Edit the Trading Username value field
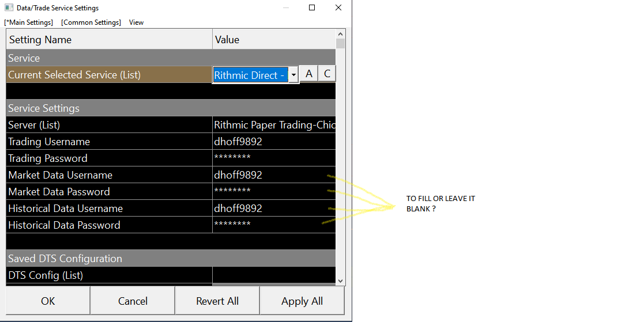This screenshot has width=644, height=322. [x=274, y=142]
